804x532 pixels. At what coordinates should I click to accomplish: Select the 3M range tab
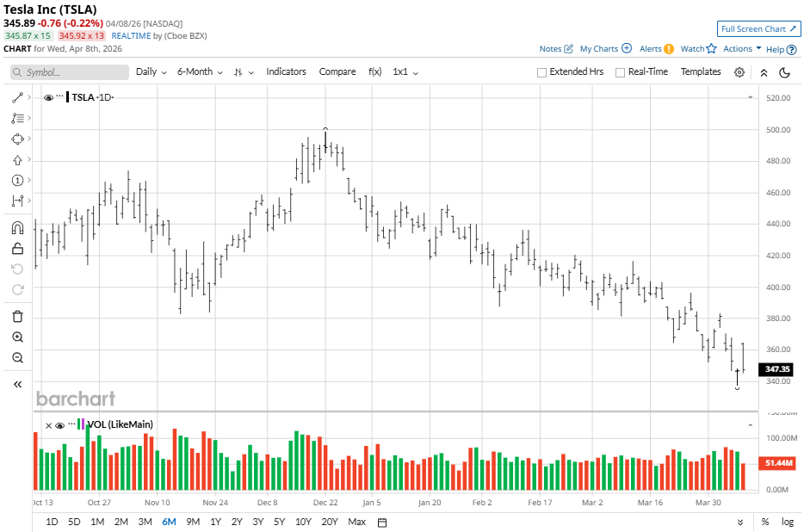coord(145,522)
